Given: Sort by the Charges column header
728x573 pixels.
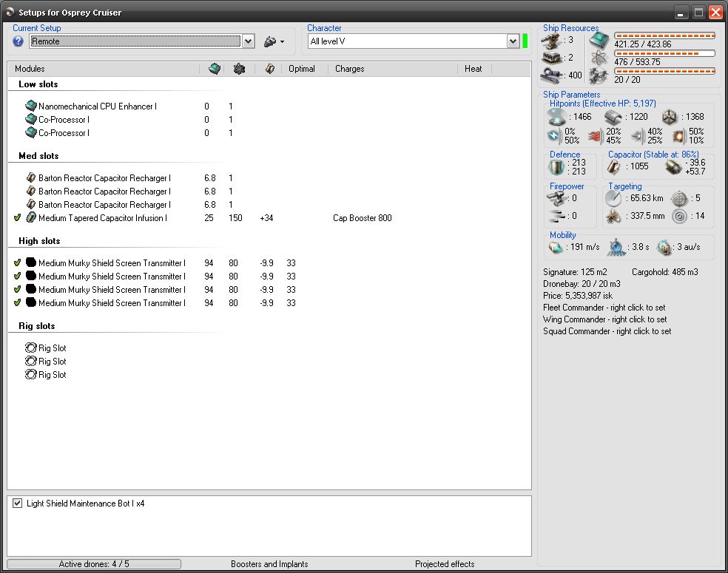Looking at the screenshot, I should [x=350, y=69].
